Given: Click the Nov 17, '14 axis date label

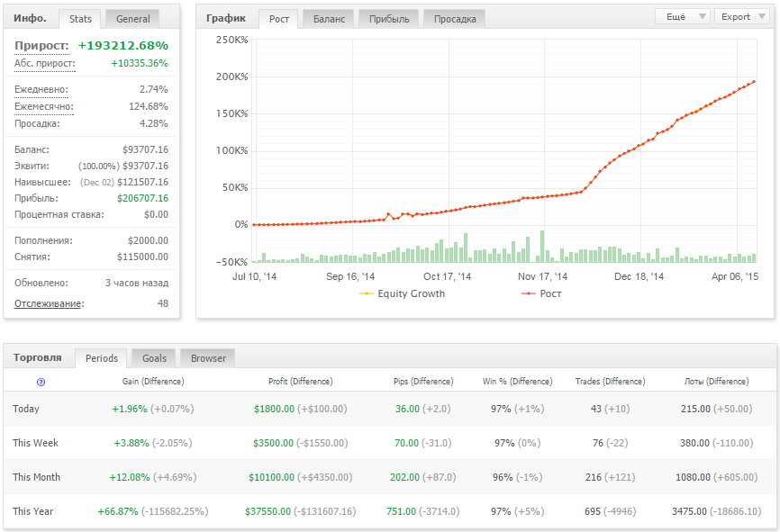Looking at the screenshot, I should click(542, 277).
